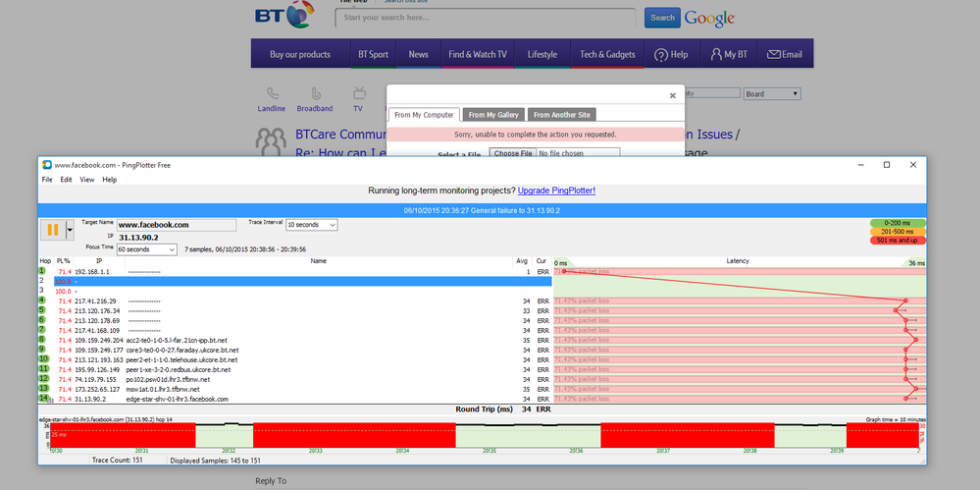Select hop 13 green circle icon
Image resolution: width=980 pixels, height=490 pixels.
click(43, 389)
